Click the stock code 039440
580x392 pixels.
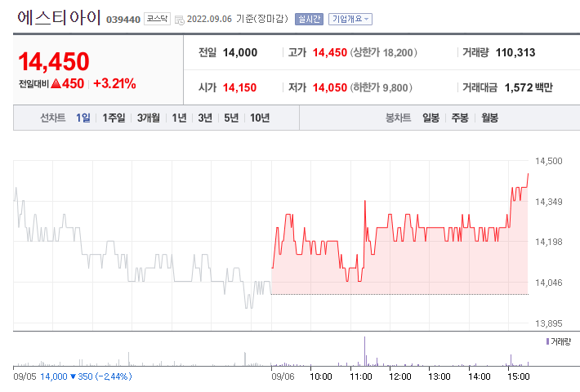pos(123,20)
